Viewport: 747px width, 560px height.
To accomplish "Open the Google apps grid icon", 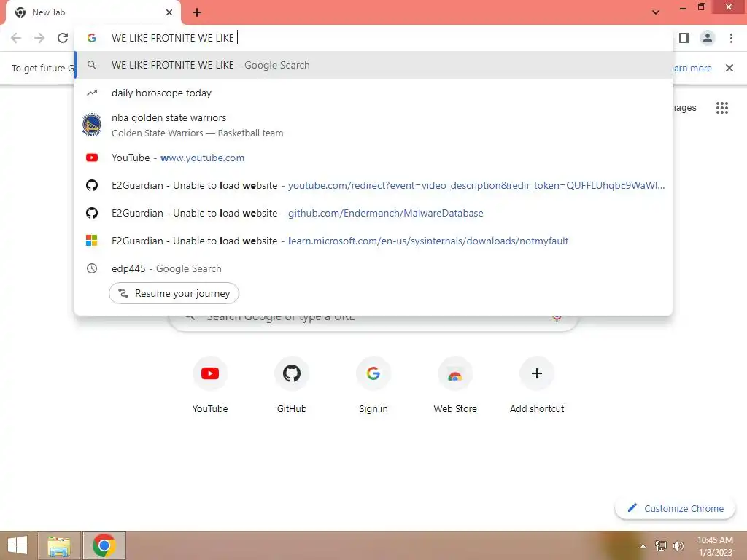I will tap(721, 108).
